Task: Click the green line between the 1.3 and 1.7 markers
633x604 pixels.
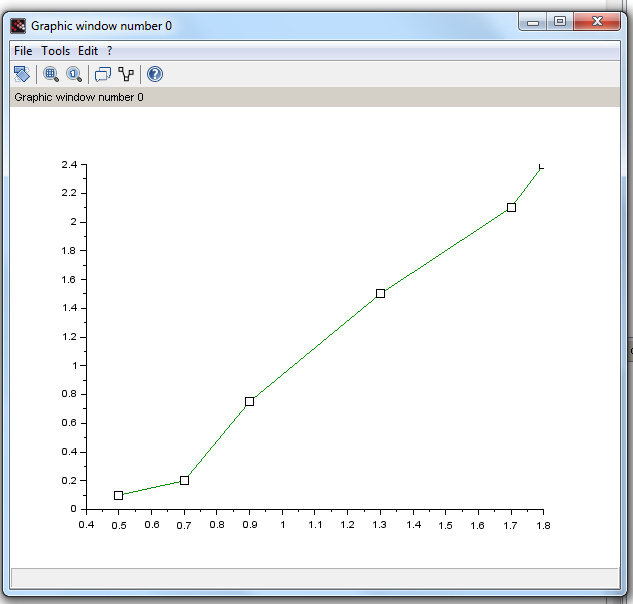Action: 446,251
